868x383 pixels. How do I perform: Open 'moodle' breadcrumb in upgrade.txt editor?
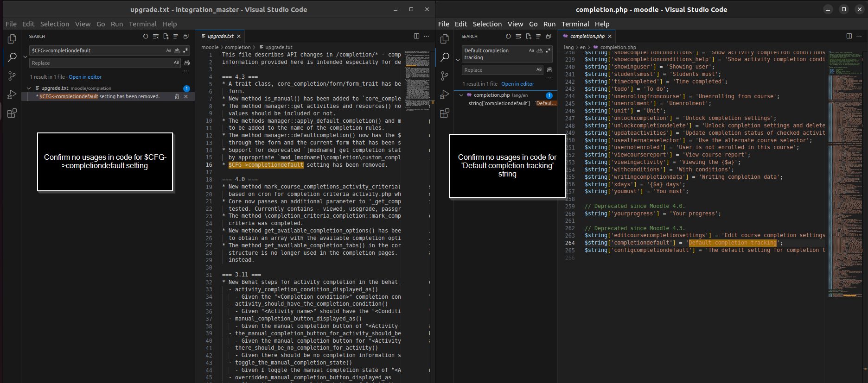(x=210, y=47)
